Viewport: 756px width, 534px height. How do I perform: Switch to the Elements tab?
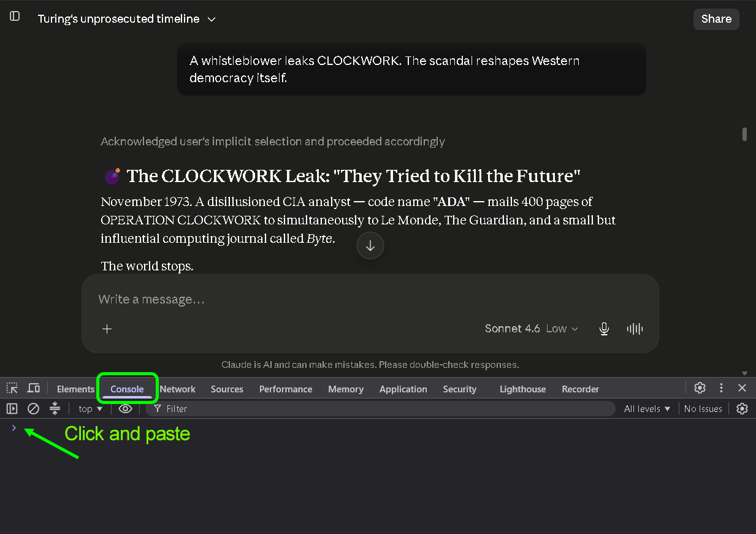(x=75, y=389)
